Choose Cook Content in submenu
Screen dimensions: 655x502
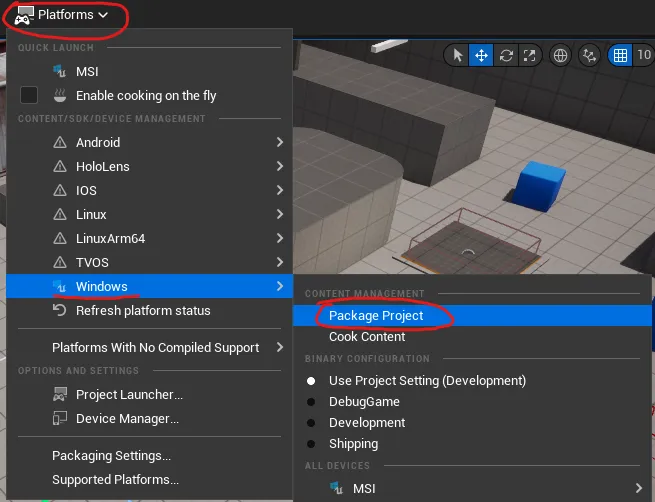pyautogui.click(x=472, y=337)
